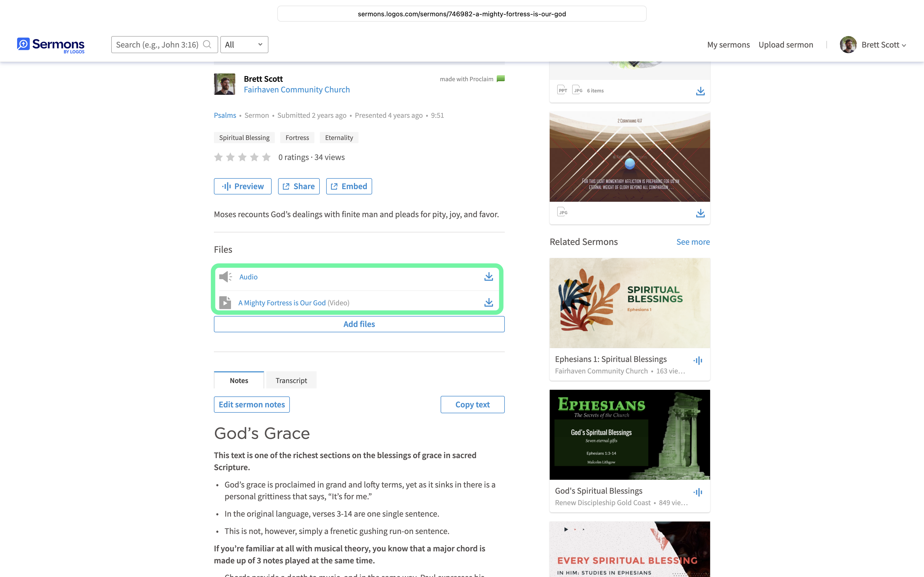Download the Audio file
The image size is (924, 577).
pyautogui.click(x=488, y=277)
